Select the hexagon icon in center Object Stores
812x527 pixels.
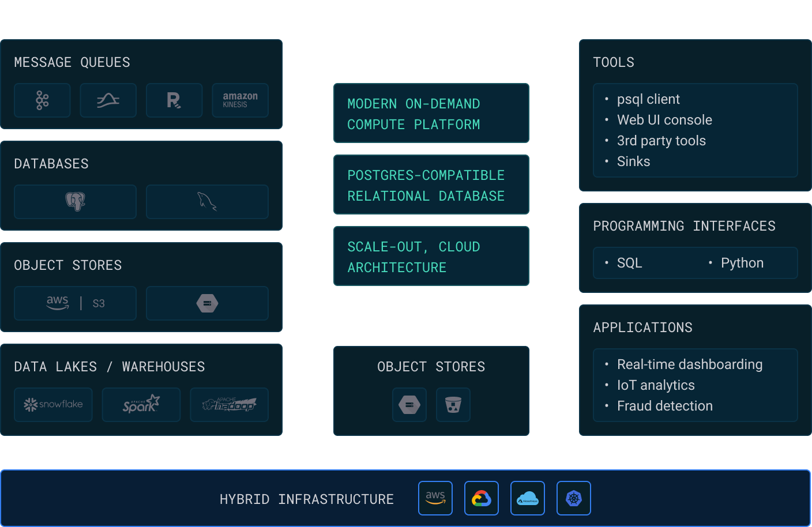pyautogui.click(x=409, y=405)
